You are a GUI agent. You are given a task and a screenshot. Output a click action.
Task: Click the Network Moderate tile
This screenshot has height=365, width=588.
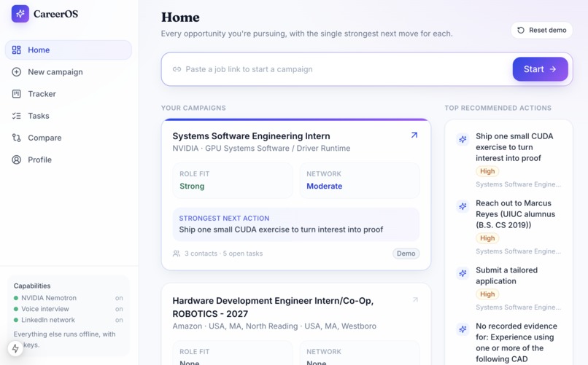pyautogui.click(x=360, y=181)
